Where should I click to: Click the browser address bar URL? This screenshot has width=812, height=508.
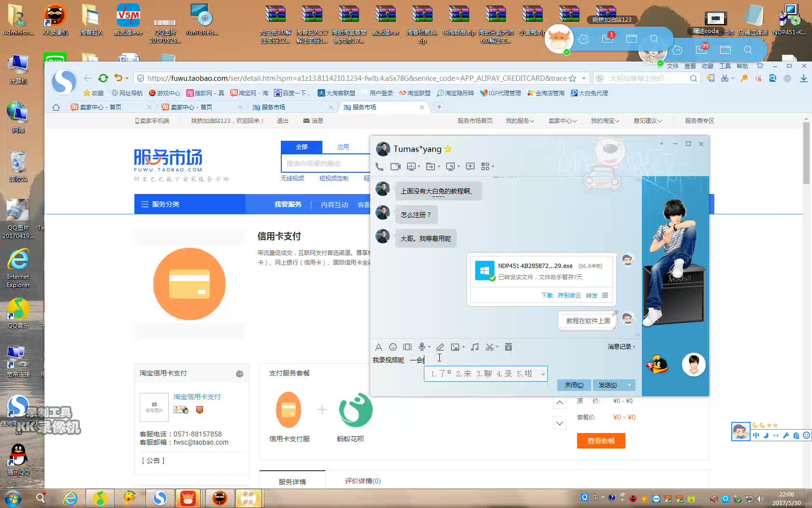click(357, 78)
